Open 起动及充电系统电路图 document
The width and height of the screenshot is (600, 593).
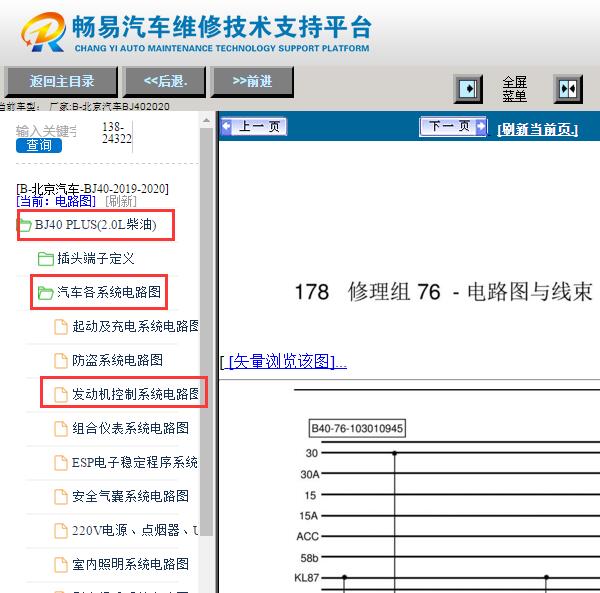tap(135, 326)
